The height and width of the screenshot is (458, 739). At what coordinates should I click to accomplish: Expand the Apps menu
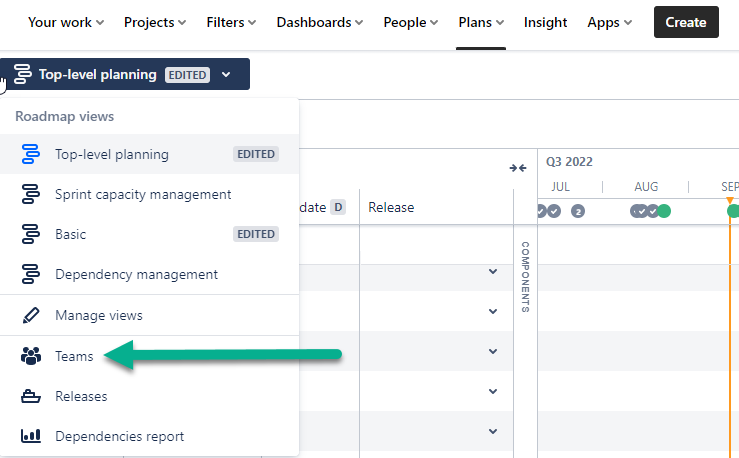(609, 22)
